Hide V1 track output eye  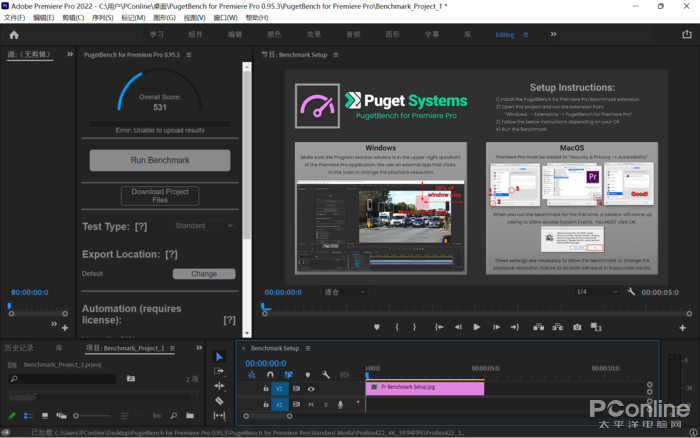coord(311,389)
